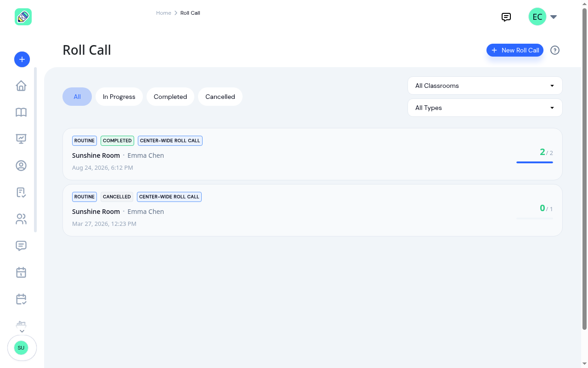Click the New Roll Call button
Image resolution: width=588 pixels, height=368 pixels.
coord(515,50)
